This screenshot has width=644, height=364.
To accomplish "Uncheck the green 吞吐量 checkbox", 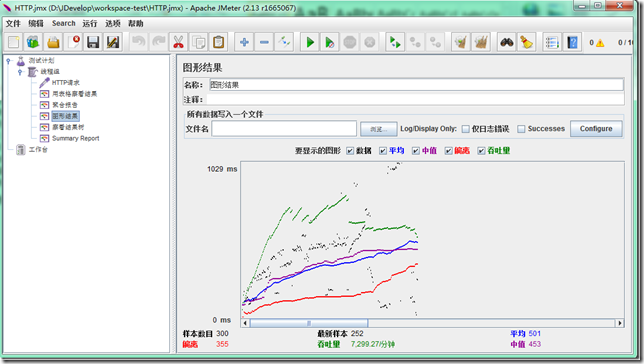I will pyautogui.click(x=481, y=151).
